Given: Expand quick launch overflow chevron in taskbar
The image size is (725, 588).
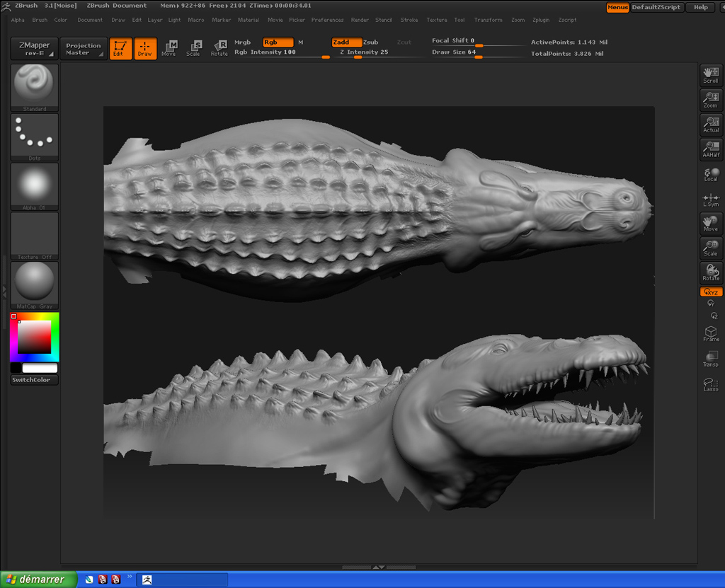Looking at the screenshot, I should tap(130, 577).
